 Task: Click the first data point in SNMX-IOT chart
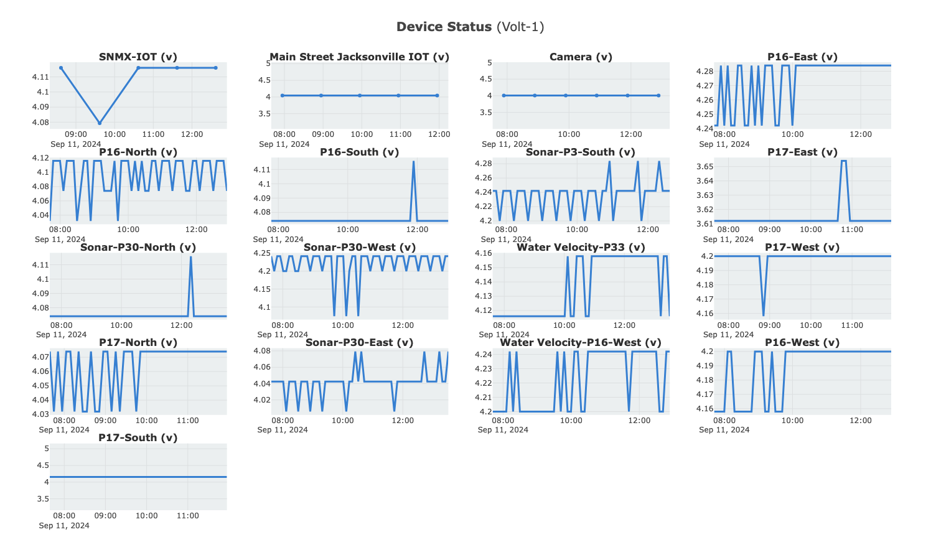pyautogui.click(x=61, y=68)
